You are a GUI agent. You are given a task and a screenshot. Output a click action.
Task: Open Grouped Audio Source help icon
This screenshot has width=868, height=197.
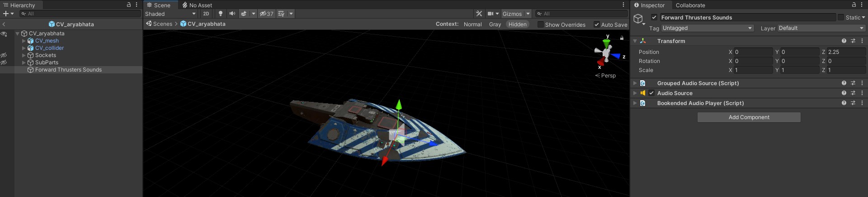click(x=844, y=83)
